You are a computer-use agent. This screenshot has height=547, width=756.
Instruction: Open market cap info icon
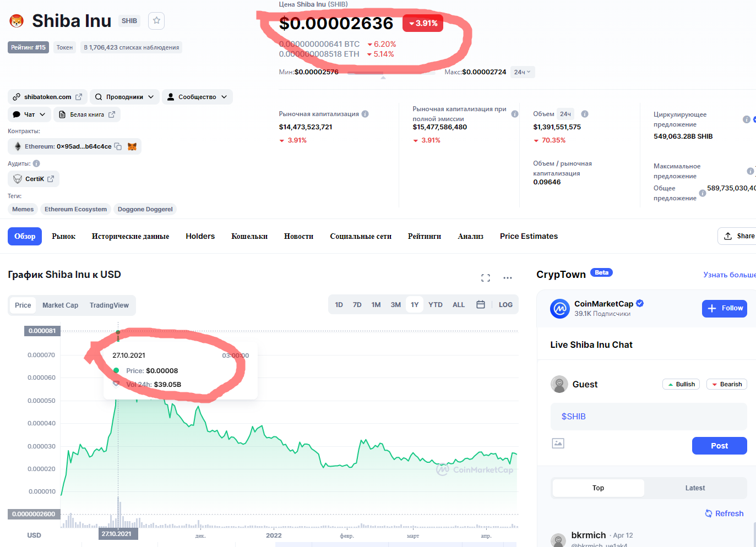[365, 114]
